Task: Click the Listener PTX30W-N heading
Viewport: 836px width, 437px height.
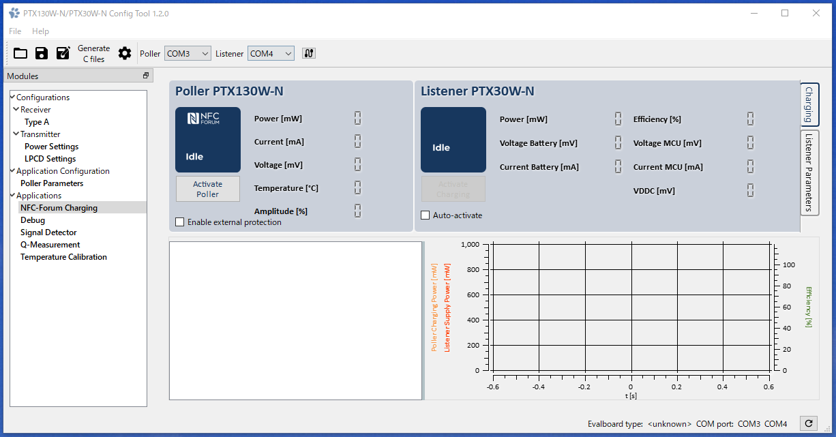Action: (x=477, y=91)
